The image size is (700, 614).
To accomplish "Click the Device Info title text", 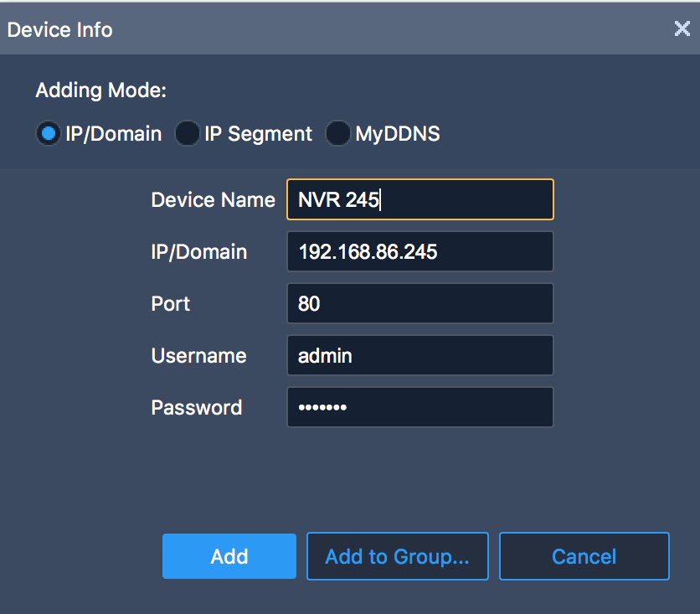I will pyautogui.click(x=59, y=30).
